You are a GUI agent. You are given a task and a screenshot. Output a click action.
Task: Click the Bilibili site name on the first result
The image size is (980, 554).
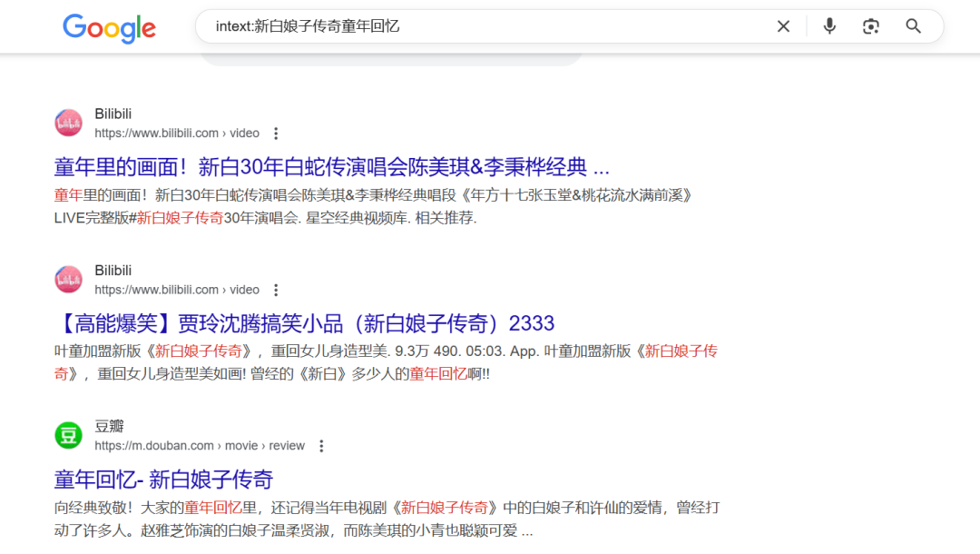coord(113,113)
